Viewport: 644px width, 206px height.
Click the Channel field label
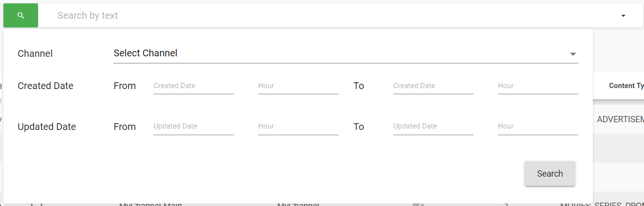35,53
